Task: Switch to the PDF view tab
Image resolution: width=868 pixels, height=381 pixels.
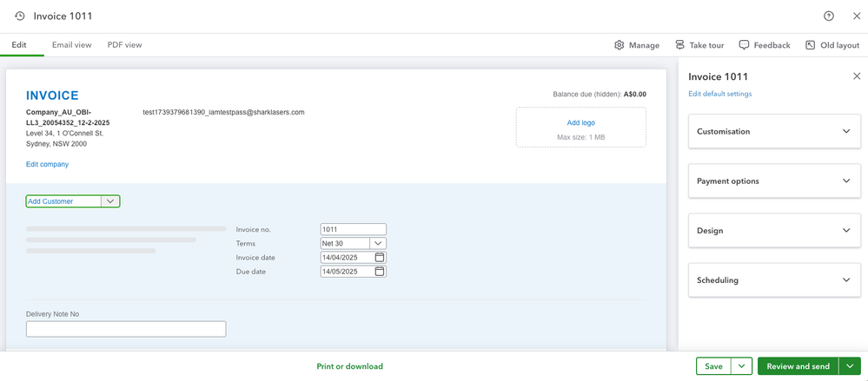Action: coord(124,45)
